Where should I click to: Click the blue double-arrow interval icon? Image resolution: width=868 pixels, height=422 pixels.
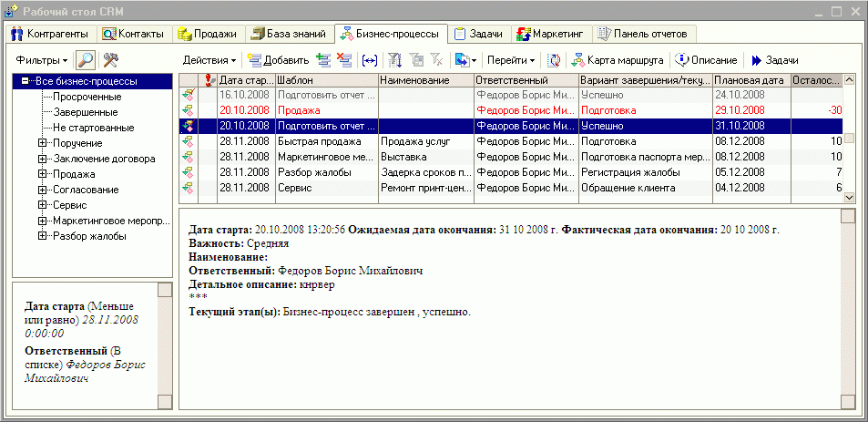[369, 60]
